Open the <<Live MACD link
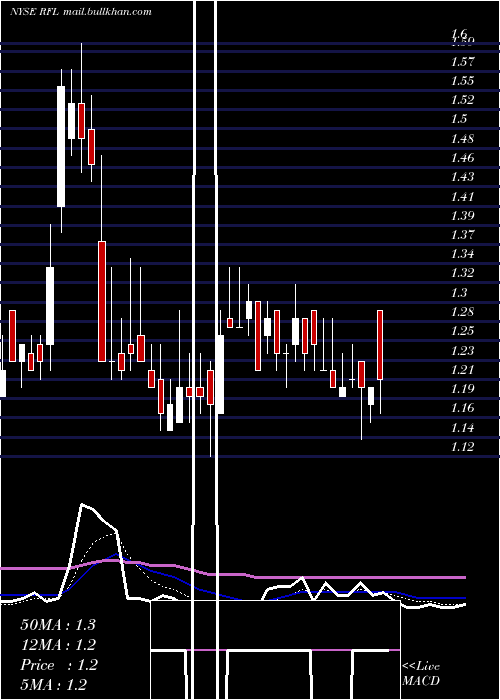This screenshot has width=500, height=700. coord(421,674)
